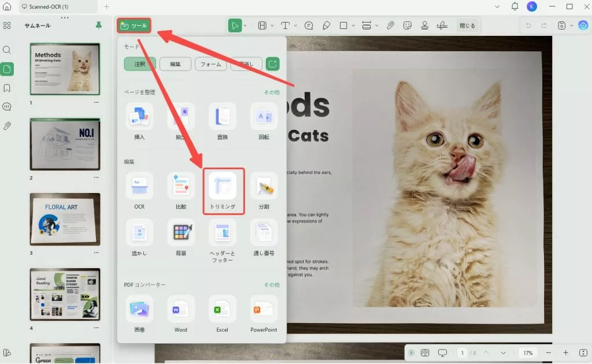Open the search sidebar icon
The height and width of the screenshot is (364, 592).
click(7, 50)
